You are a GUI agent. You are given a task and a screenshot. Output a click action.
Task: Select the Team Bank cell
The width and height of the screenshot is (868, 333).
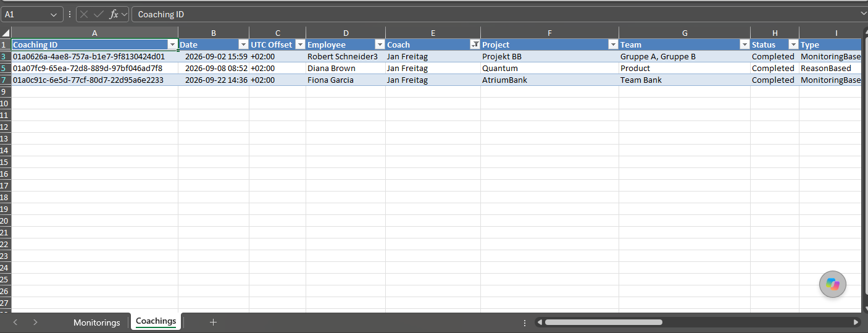tap(685, 80)
